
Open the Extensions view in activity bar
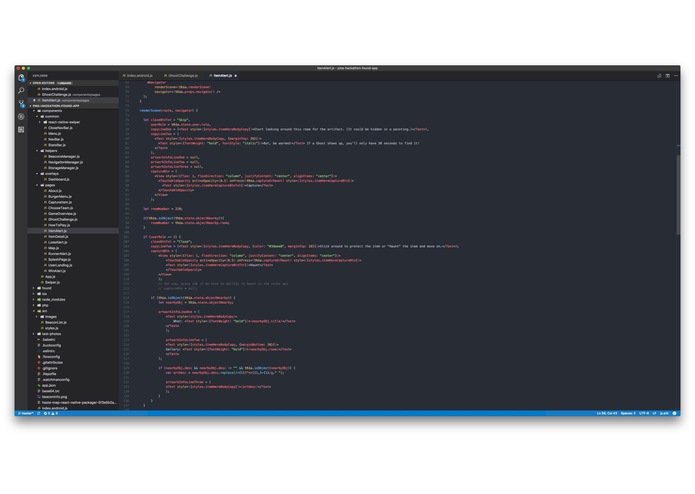(21, 129)
